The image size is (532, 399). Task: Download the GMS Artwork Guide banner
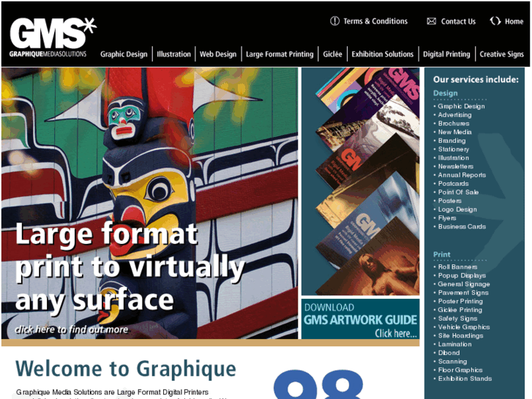pyautogui.click(x=360, y=319)
